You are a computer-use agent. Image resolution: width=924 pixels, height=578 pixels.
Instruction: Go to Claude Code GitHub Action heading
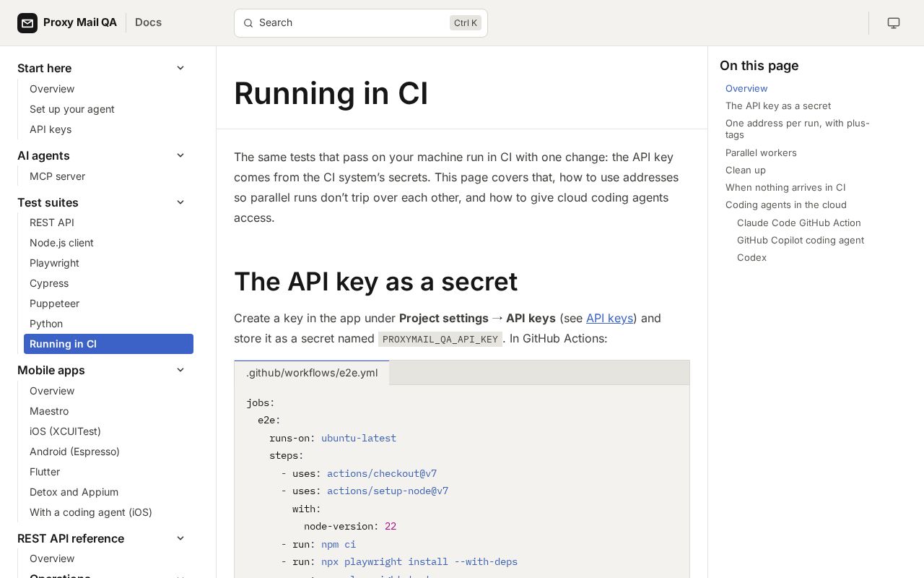[x=798, y=223]
